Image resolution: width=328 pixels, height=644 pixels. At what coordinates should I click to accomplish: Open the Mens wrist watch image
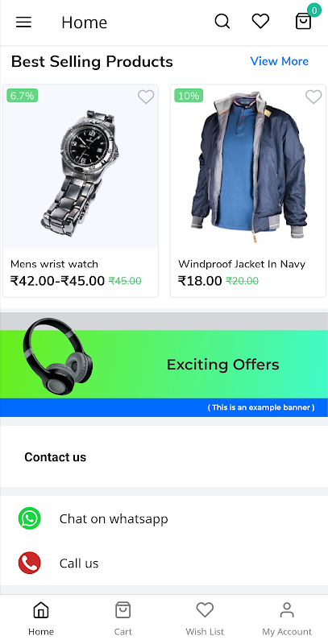[x=81, y=167]
